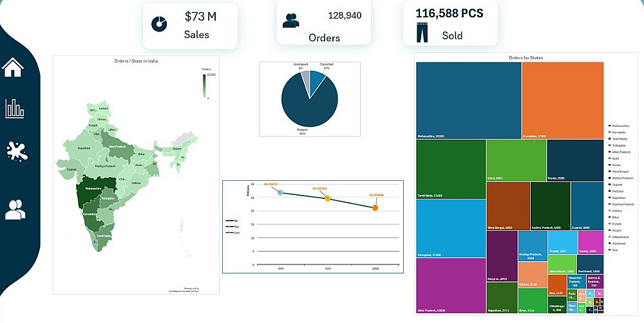This screenshot has width=644, height=323.
Task: Select the 128,940 Orders card
Action: [324, 22]
